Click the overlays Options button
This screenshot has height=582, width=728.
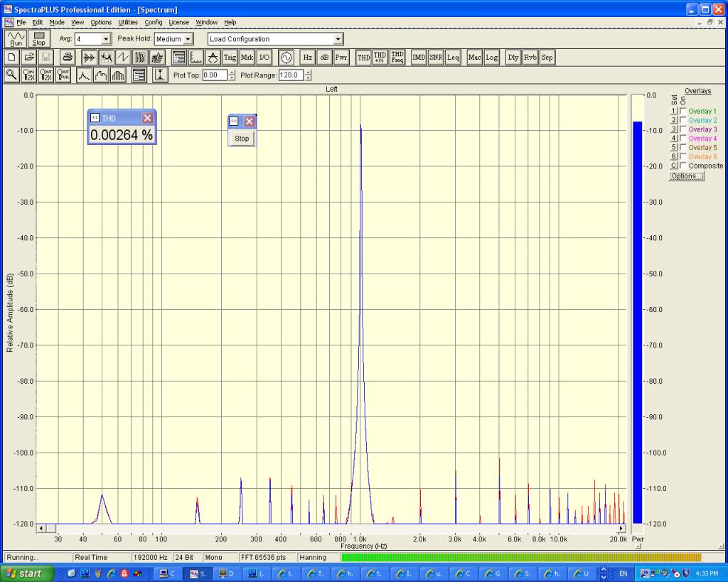click(x=686, y=176)
